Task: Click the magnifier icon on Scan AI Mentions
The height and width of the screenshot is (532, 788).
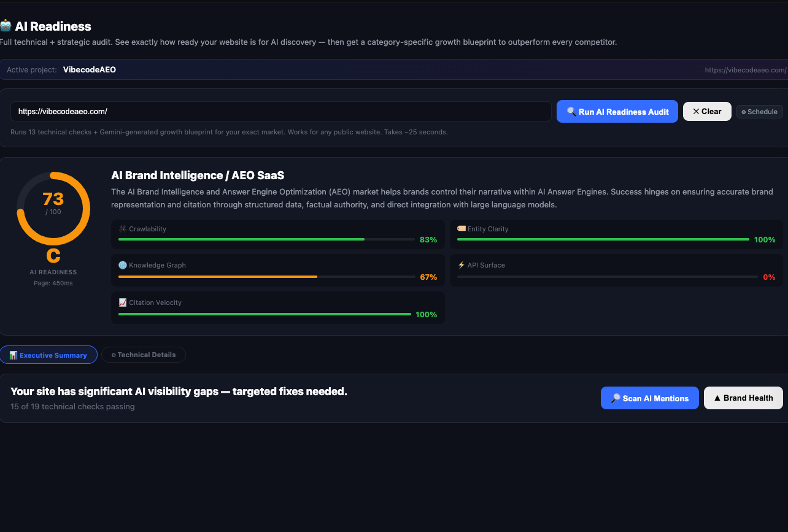Action: (x=616, y=398)
